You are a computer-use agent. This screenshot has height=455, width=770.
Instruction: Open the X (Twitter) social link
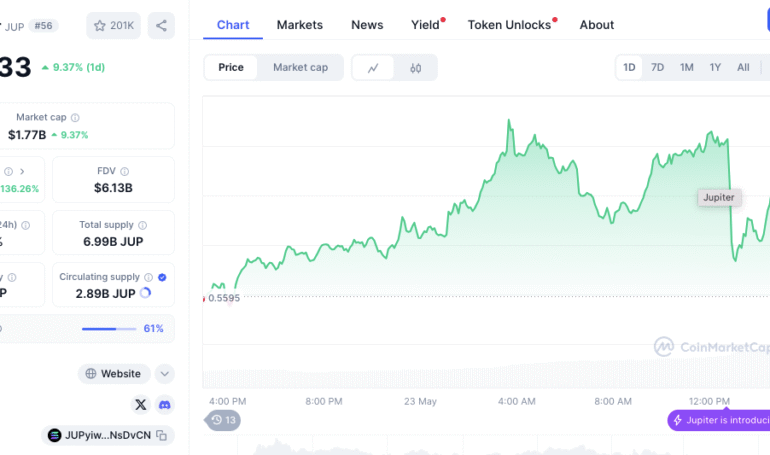click(x=140, y=404)
